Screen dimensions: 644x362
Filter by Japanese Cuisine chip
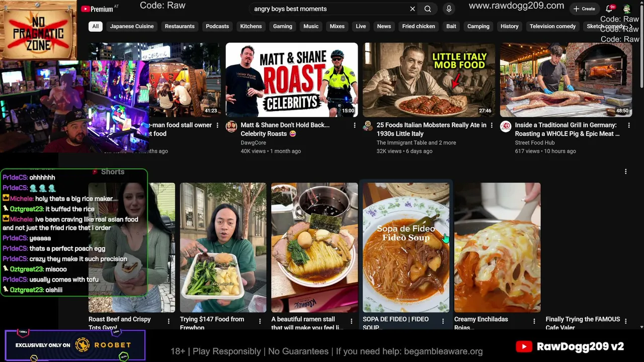click(132, 26)
